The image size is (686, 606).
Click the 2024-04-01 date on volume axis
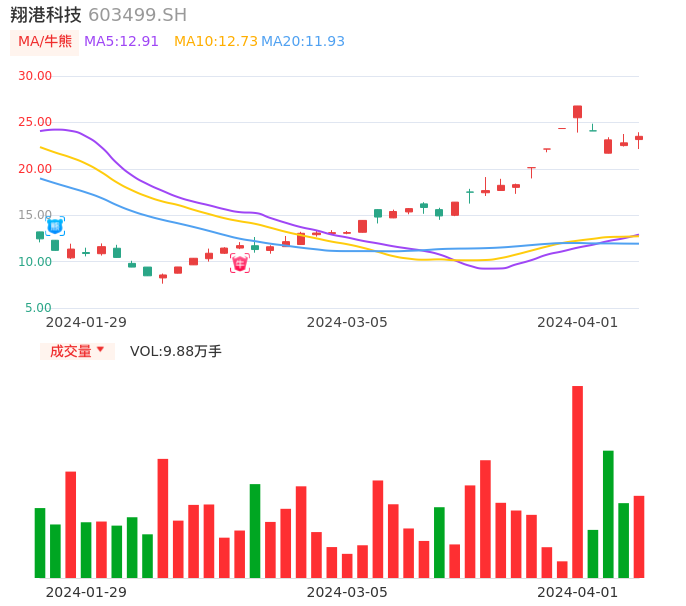577,592
